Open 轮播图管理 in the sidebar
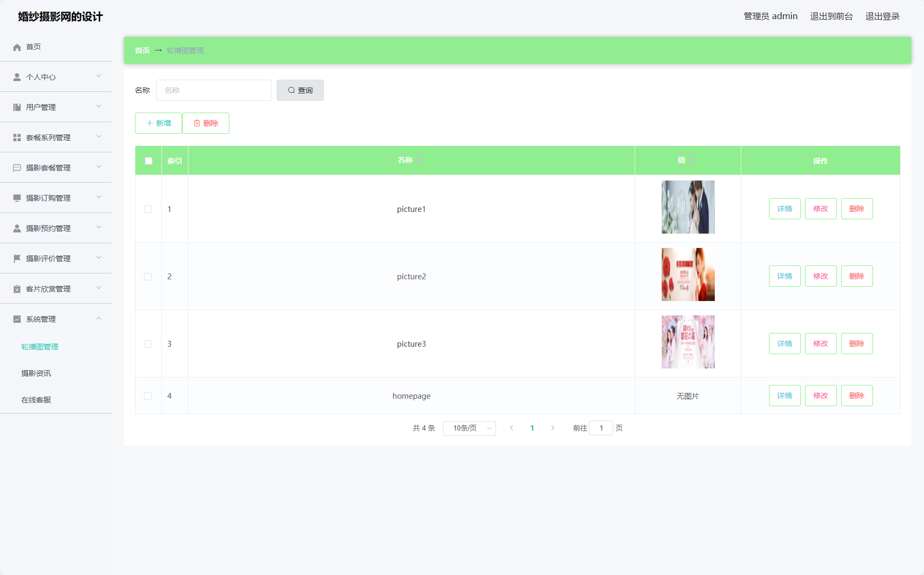Viewport: 924px width, 575px height. [40, 347]
